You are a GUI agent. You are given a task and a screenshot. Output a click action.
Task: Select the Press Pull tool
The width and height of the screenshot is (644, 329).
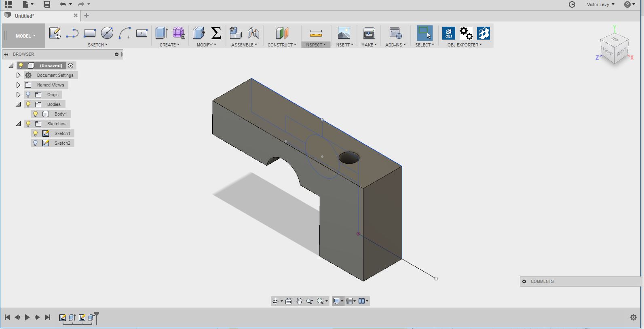point(198,33)
